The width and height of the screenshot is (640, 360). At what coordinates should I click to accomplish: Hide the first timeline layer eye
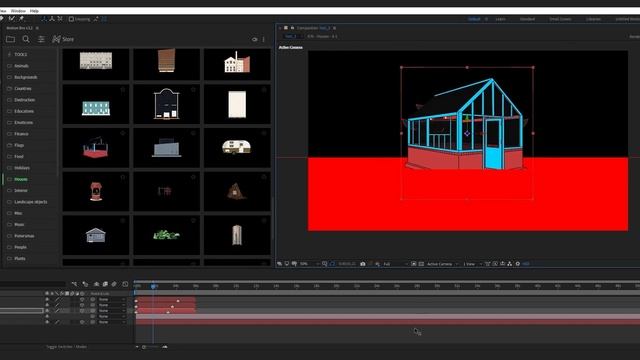[x=47, y=300]
